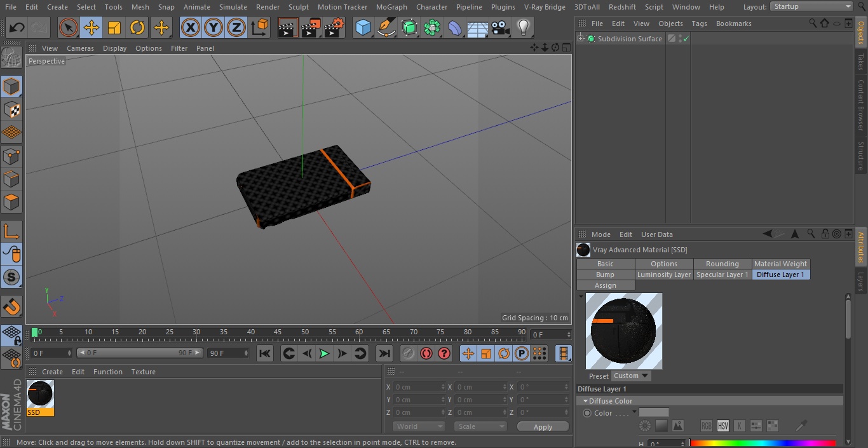
Task: Switch to Bump tab
Action: [x=605, y=275]
